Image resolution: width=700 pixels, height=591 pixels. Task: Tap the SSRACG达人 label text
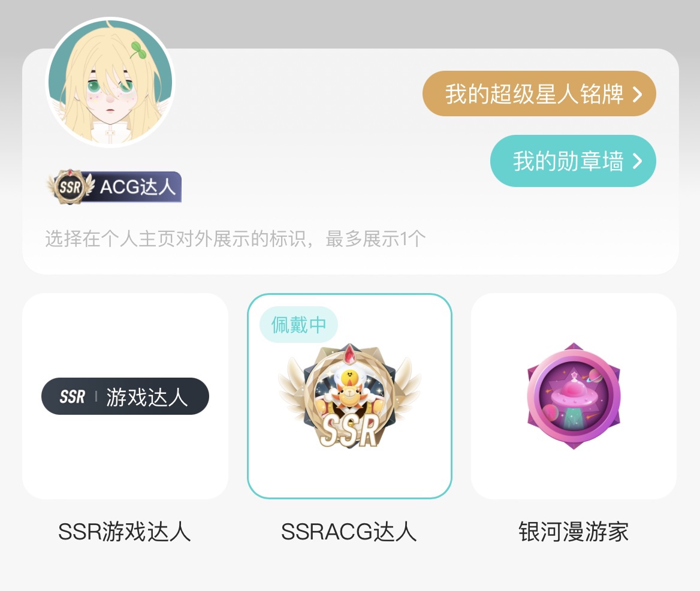pyautogui.click(x=349, y=532)
